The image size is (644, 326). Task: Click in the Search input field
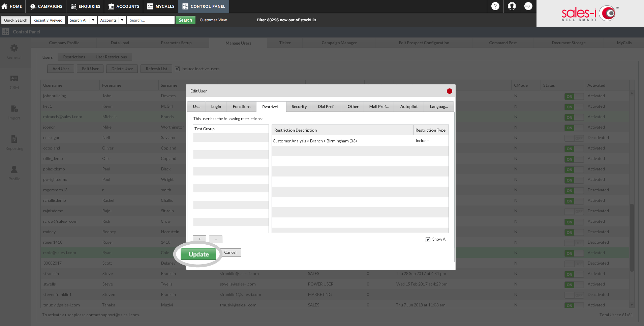coord(151,20)
